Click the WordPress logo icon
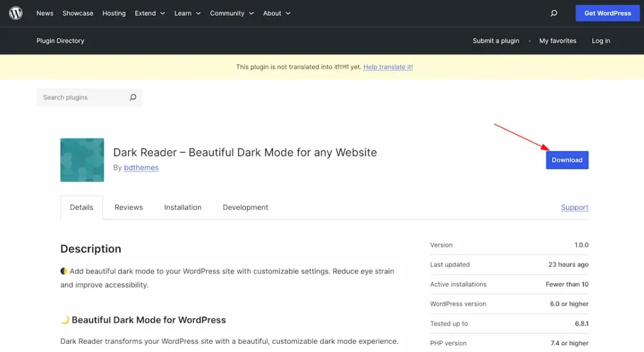The width and height of the screenshot is (644, 352). [x=16, y=13]
